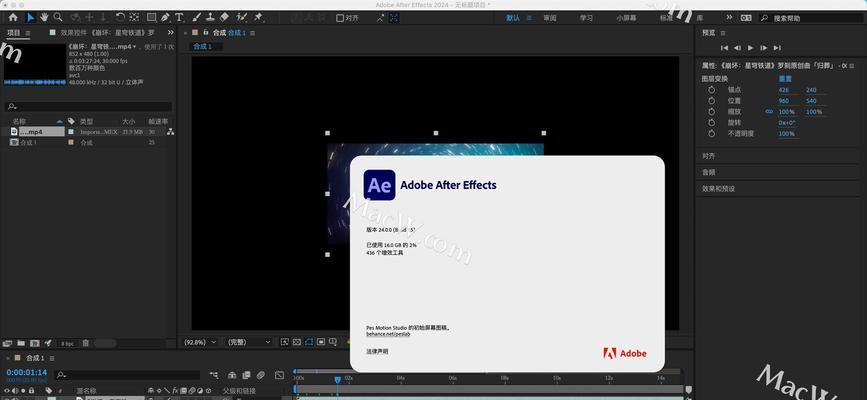Open the 项目 panel menu icon
The image size is (867, 400).
tap(28, 33)
